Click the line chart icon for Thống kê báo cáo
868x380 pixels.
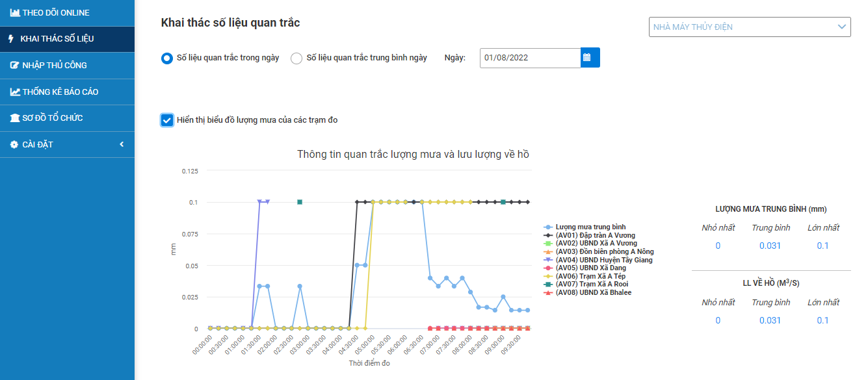click(15, 92)
